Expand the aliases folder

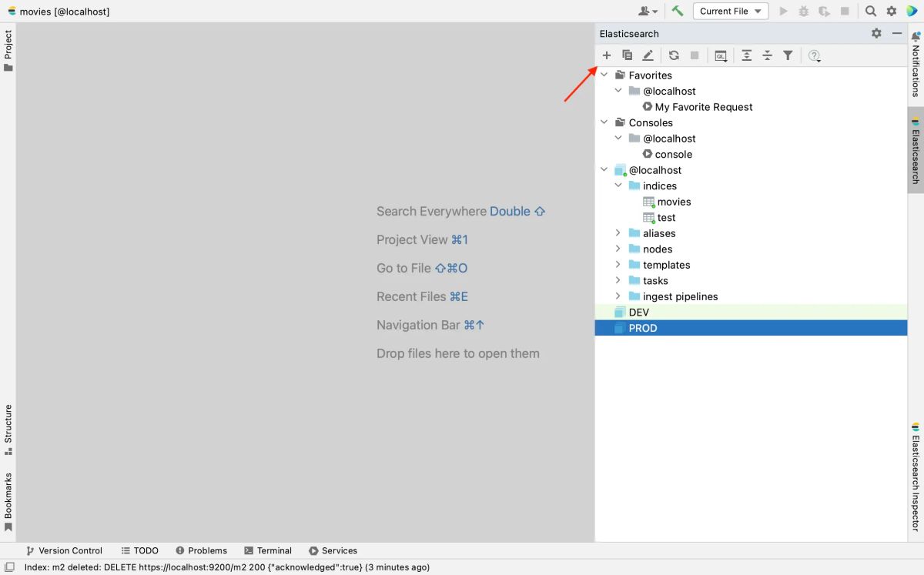click(618, 233)
